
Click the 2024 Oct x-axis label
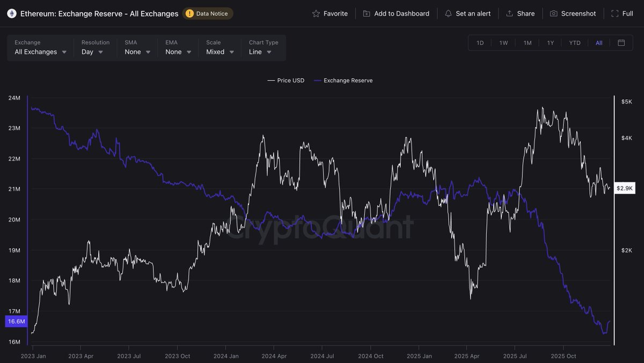371,356
